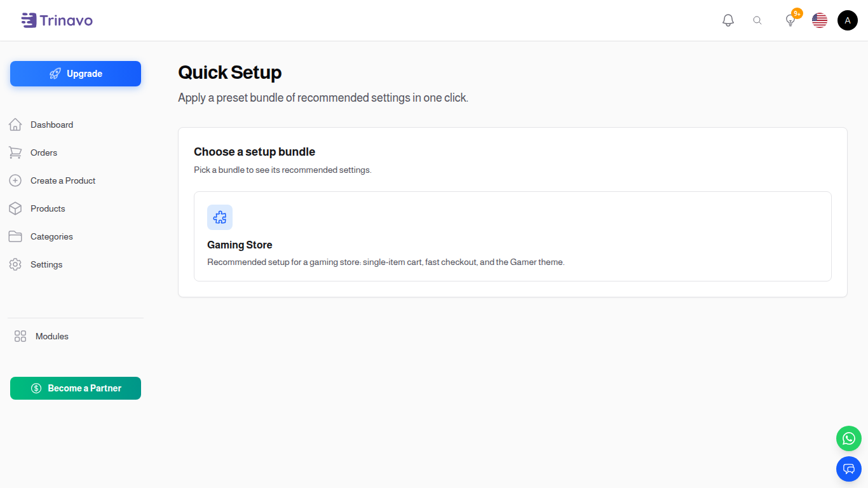Click the Products box icon
This screenshot has width=868, height=488.
[15, 208]
